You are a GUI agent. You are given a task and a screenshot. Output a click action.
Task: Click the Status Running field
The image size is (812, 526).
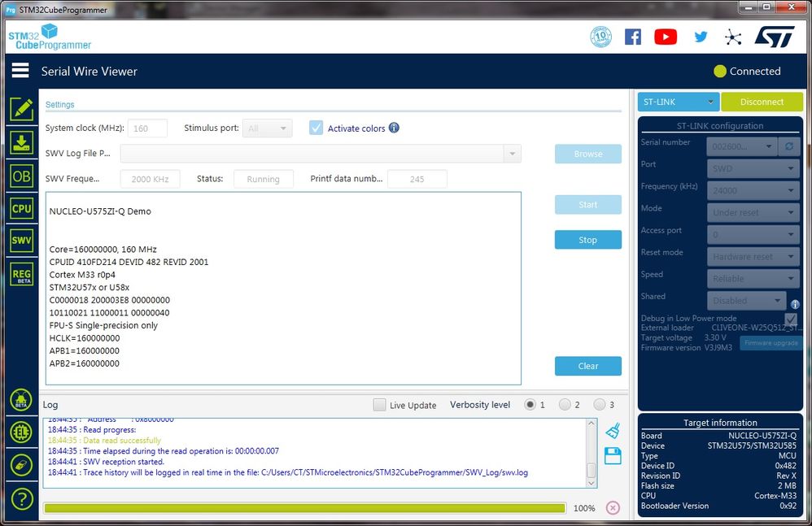tap(263, 179)
